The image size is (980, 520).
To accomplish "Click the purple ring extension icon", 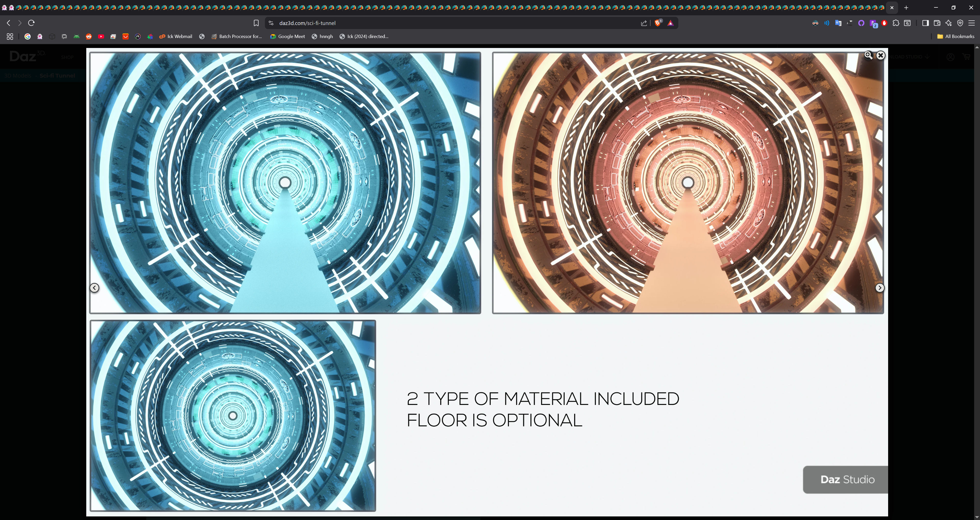I will pyautogui.click(x=861, y=23).
